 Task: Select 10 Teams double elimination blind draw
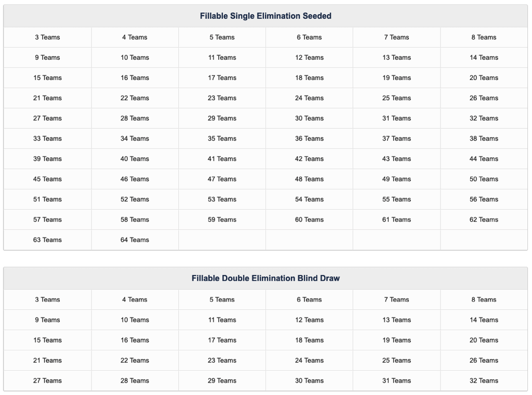[135, 320]
